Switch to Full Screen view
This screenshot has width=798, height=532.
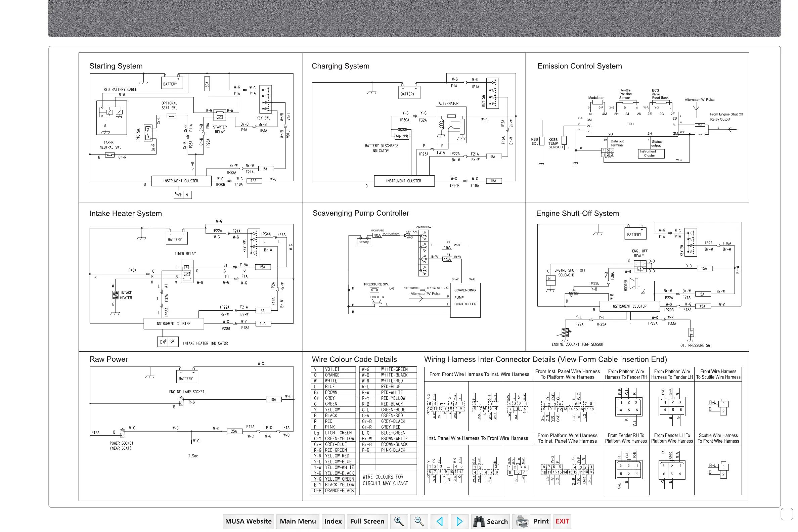click(367, 521)
